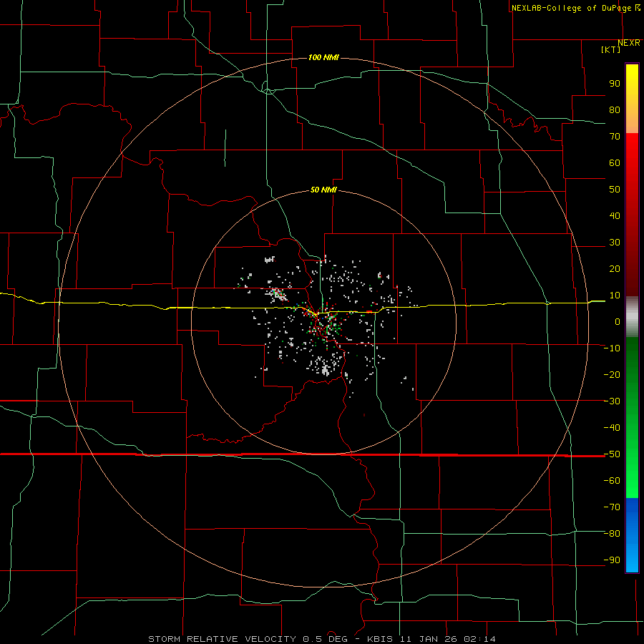Select the -80 value on velocity scale
The image size is (644, 644).
612,534
